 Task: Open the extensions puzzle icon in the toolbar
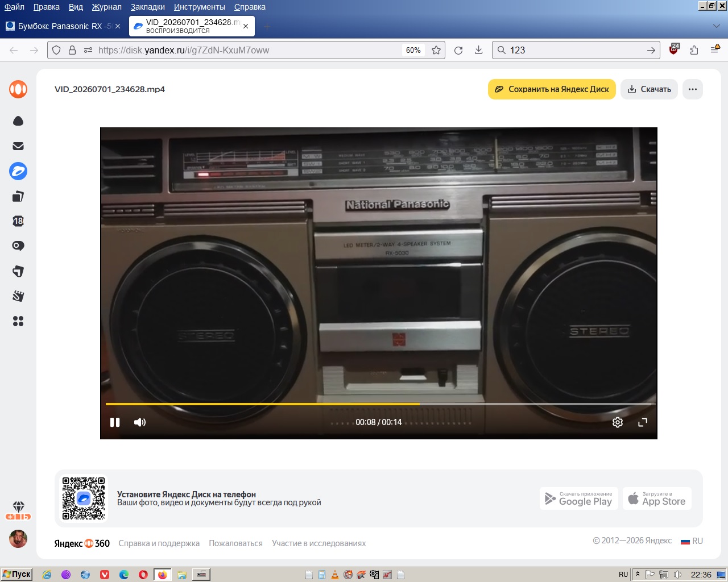coord(694,50)
